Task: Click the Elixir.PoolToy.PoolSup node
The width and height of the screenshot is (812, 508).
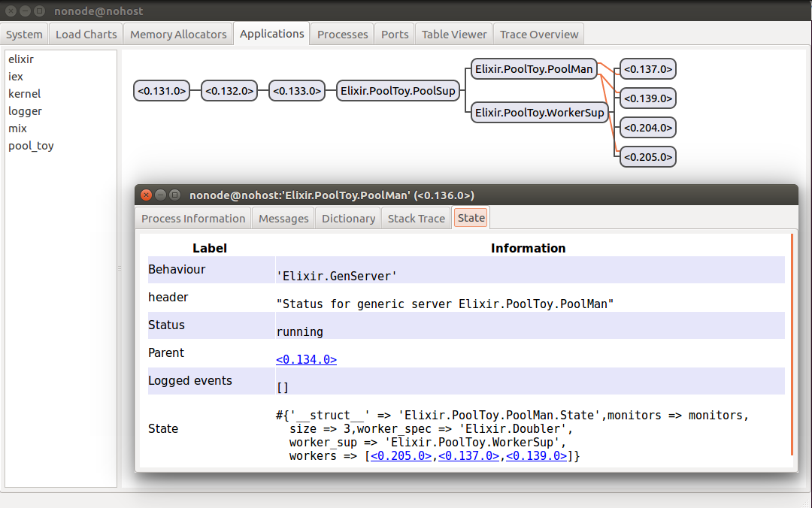Action: (398, 91)
